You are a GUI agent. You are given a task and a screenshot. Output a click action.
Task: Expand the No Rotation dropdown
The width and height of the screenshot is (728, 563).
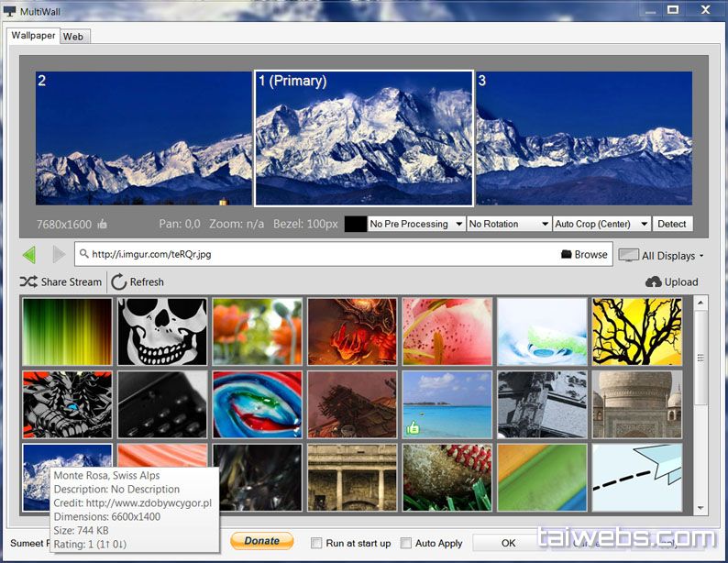point(509,224)
